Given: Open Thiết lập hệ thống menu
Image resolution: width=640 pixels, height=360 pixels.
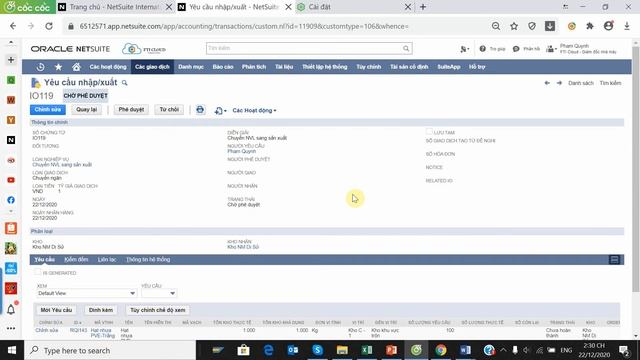Looking at the screenshot, I should [x=324, y=67].
